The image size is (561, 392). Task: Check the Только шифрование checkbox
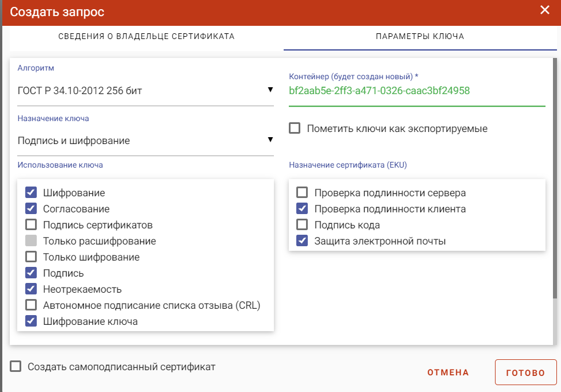31,257
